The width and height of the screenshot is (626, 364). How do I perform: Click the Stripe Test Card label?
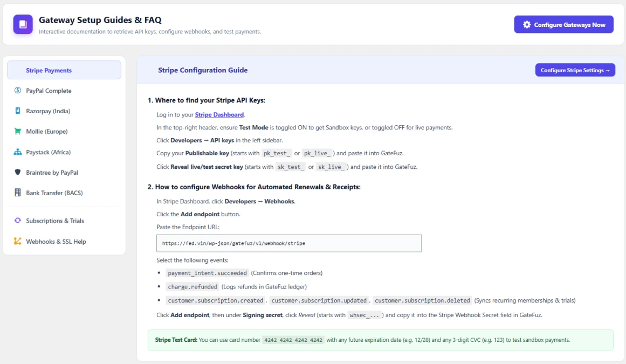pyautogui.click(x=176, y=340)
